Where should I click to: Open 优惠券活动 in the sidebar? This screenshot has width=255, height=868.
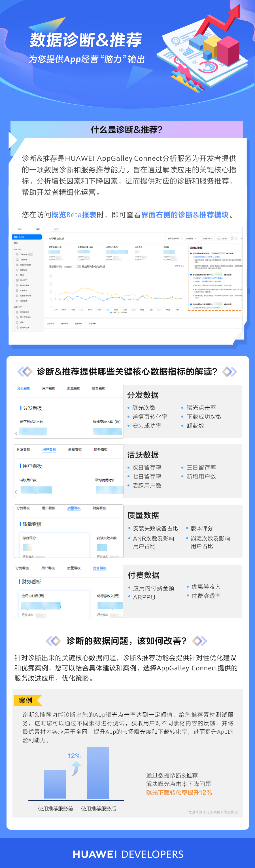click(23, 312)
